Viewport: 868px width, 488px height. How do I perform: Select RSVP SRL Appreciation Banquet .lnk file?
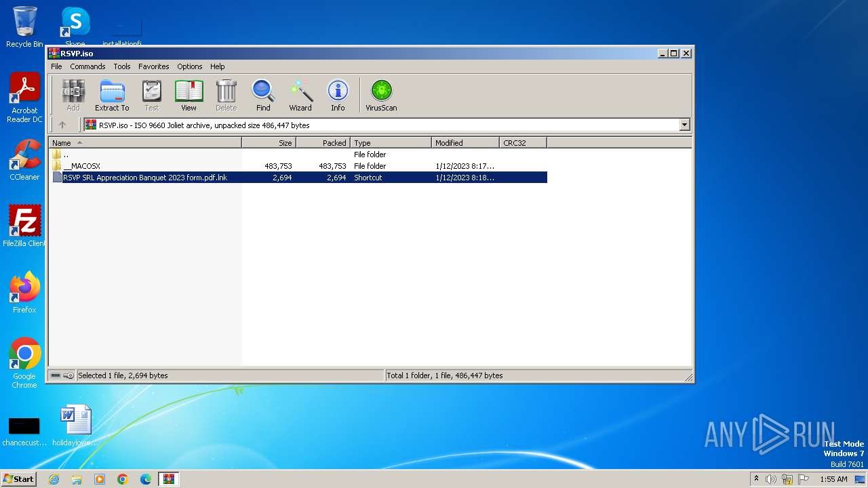pos(298,178)
